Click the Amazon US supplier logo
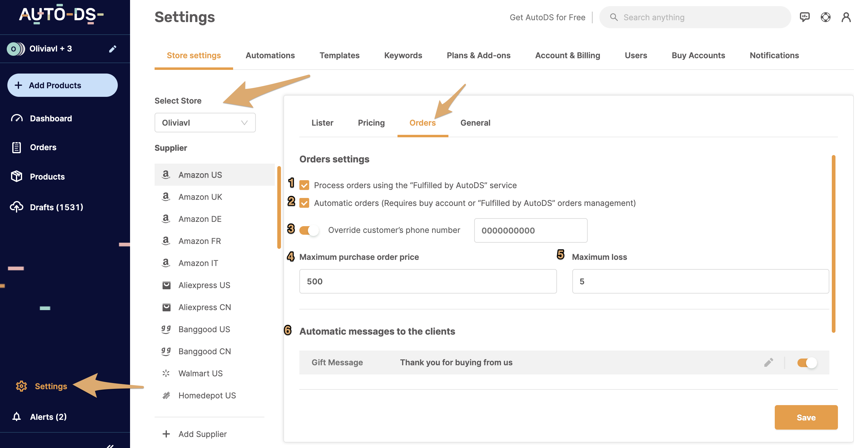The width and height of the screenshot is (868, 448). 166,174
